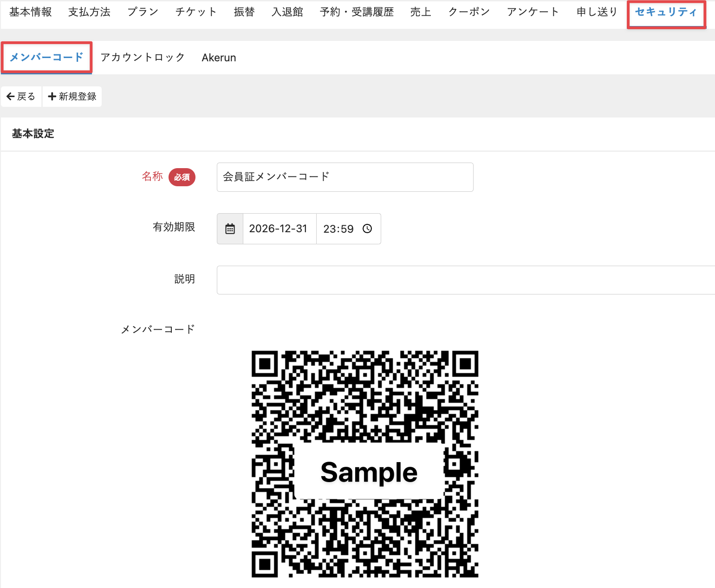
Task: Click the 新規登録 button
Action: (72, 97)
